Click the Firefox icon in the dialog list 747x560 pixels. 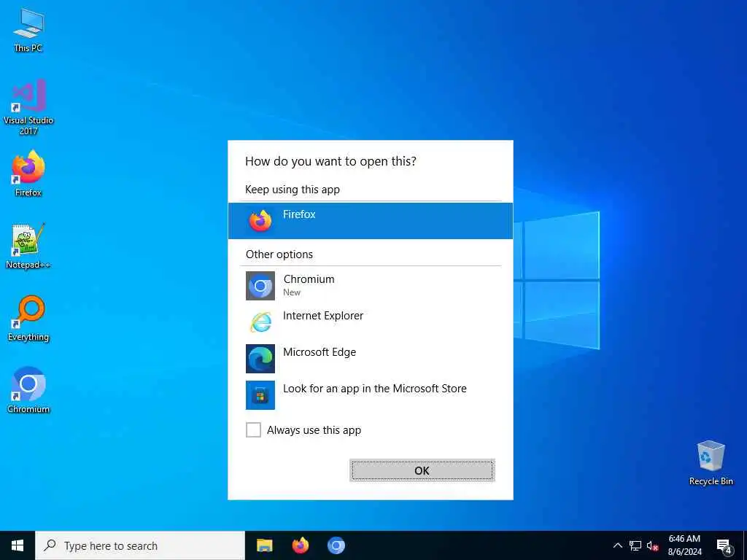tap(260, 220)
